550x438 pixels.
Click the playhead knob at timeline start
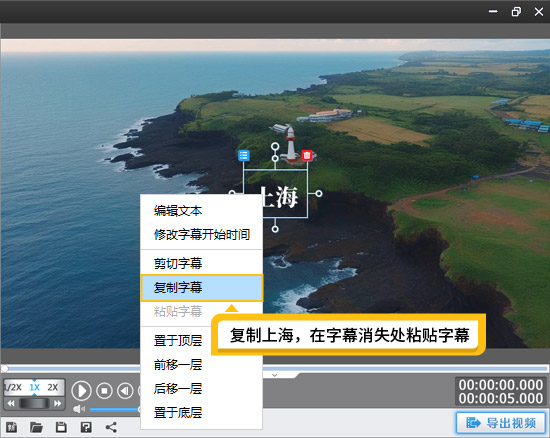[5, 368]
